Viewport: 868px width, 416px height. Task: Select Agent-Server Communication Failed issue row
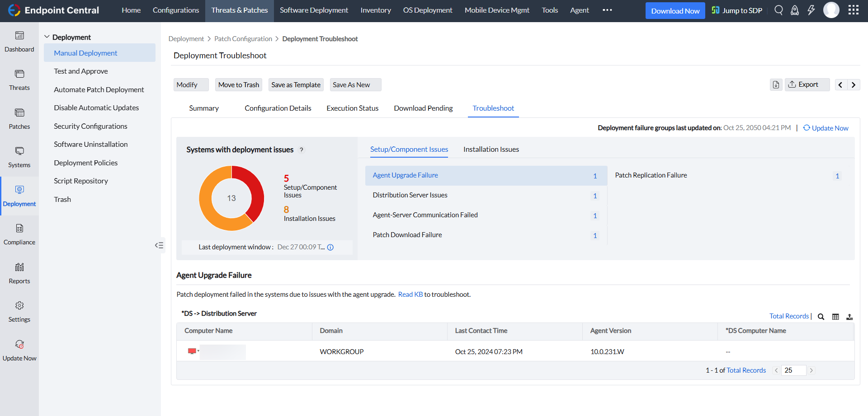pyautogui.click(x=425, y=215)
